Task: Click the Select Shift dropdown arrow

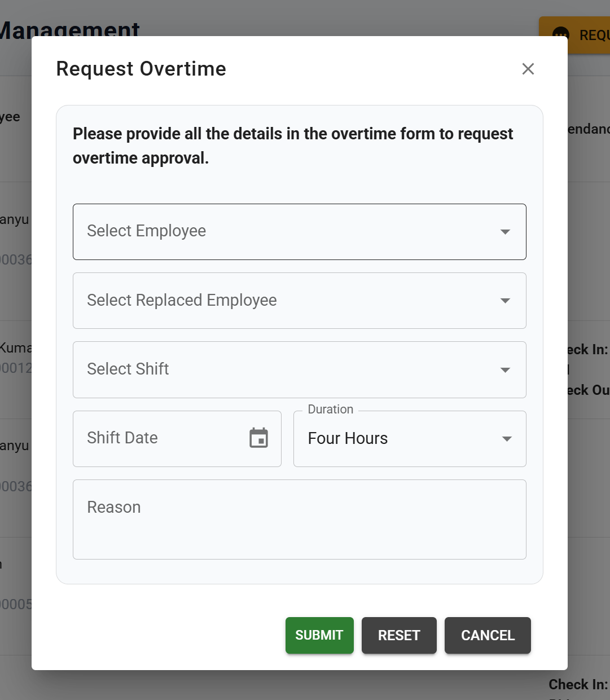Action: [505, 370]
